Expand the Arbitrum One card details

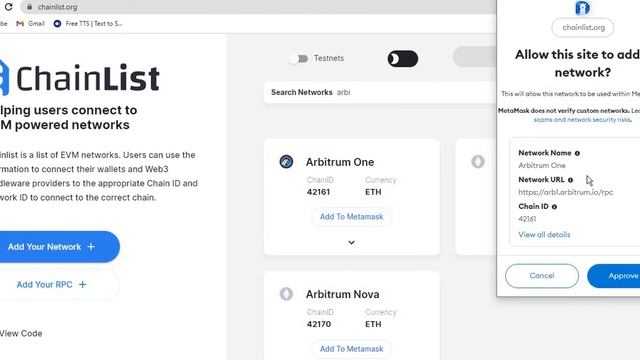pyautogui.click(x=351, y=242)
